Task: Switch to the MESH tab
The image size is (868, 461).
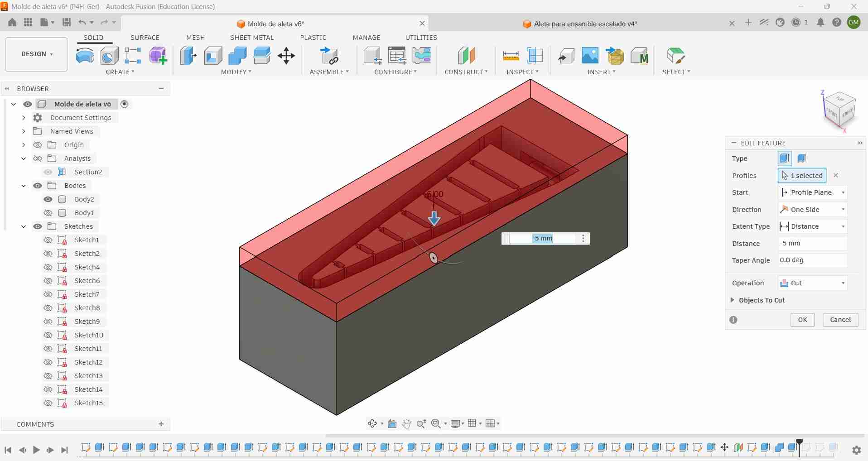Action: [196, 38]
